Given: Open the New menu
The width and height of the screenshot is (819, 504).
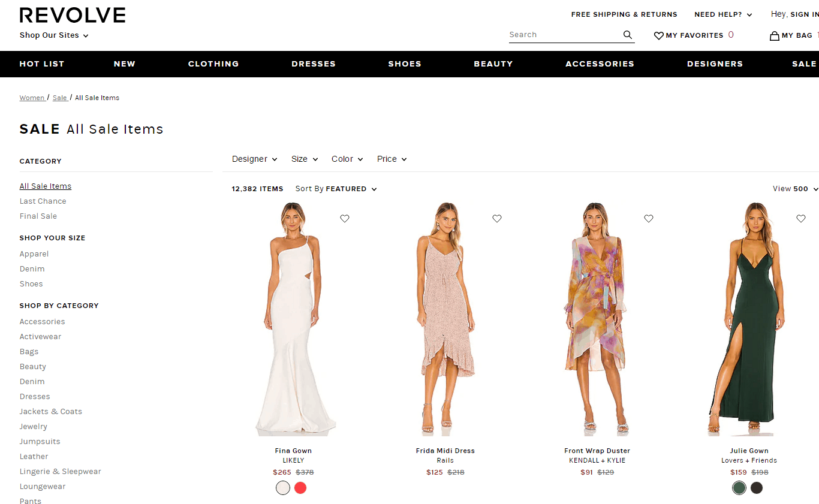Looking at the screenshot, I should (125, 64).
